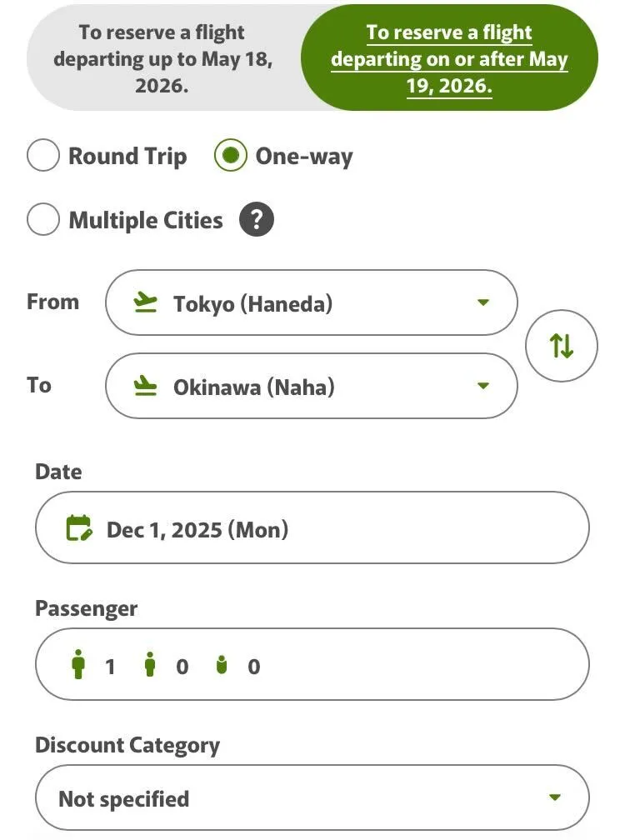Expand the From dropdown arrow for Tokyo (Haneda)
The image size is (625, 840).
483,302
